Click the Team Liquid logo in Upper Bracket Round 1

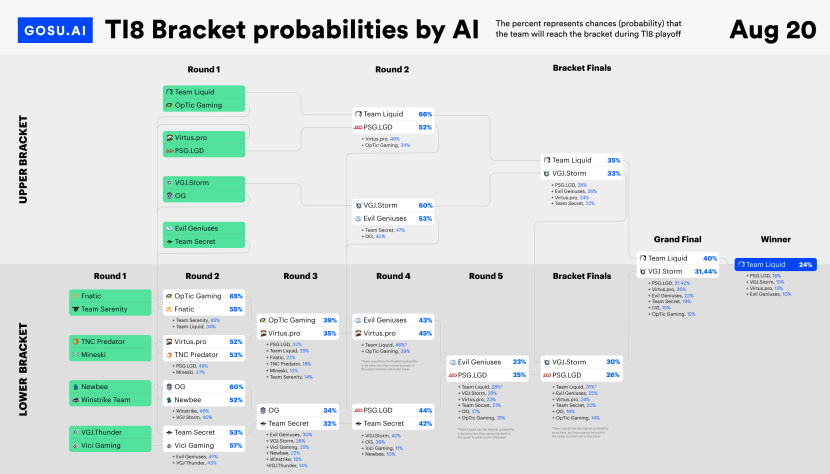pyautogui.click(x=170, y=92)
